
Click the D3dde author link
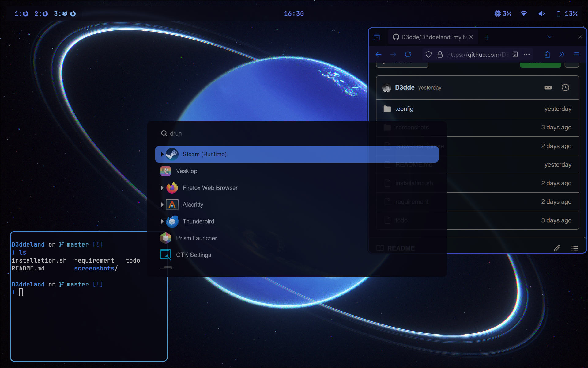405,87
